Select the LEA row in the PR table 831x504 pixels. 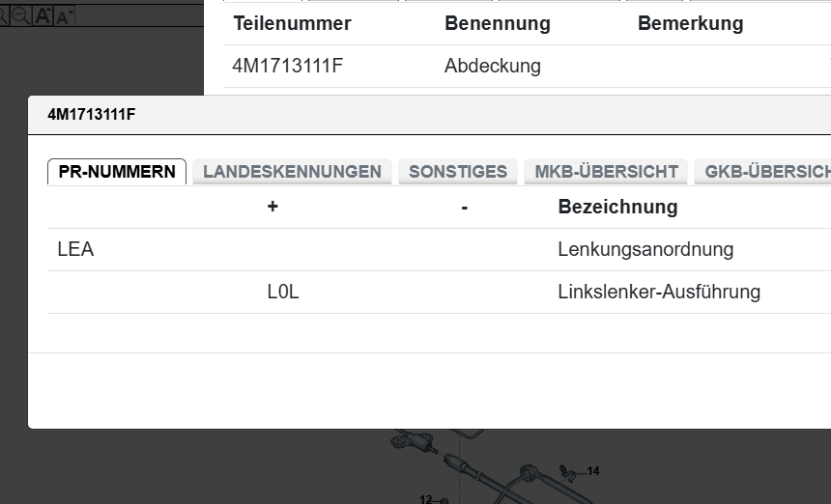coord(75,250)
